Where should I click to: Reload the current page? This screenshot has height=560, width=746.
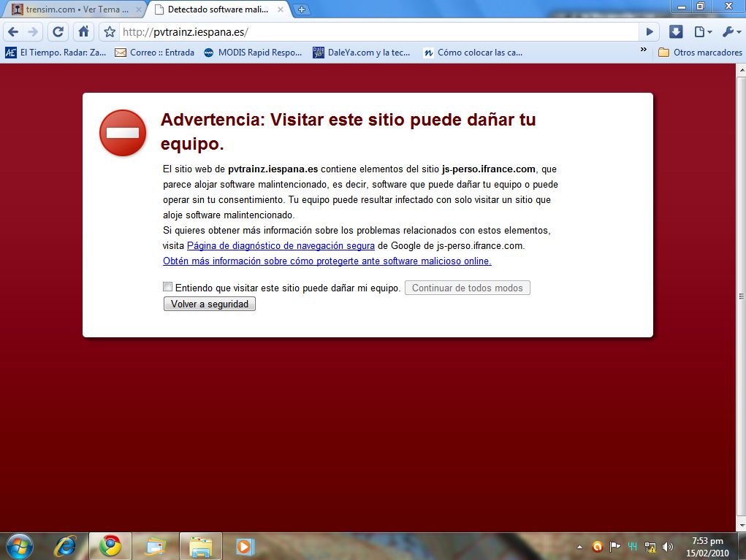[58, 31]
